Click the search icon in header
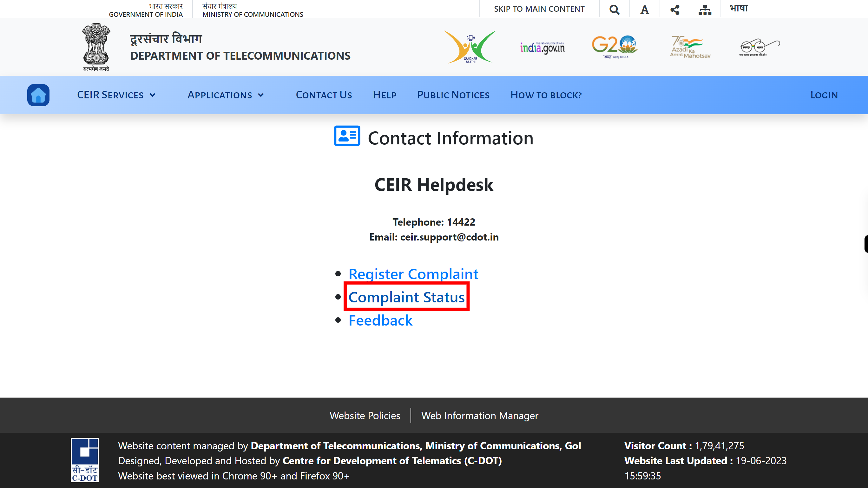The image size is (868, 488). (614, 8)
